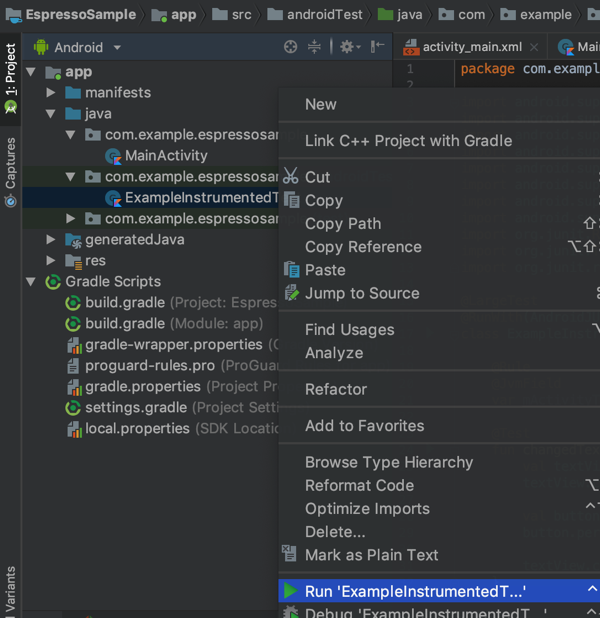
Task: Select Find Usages in context menu
Action: click(349, 330)
